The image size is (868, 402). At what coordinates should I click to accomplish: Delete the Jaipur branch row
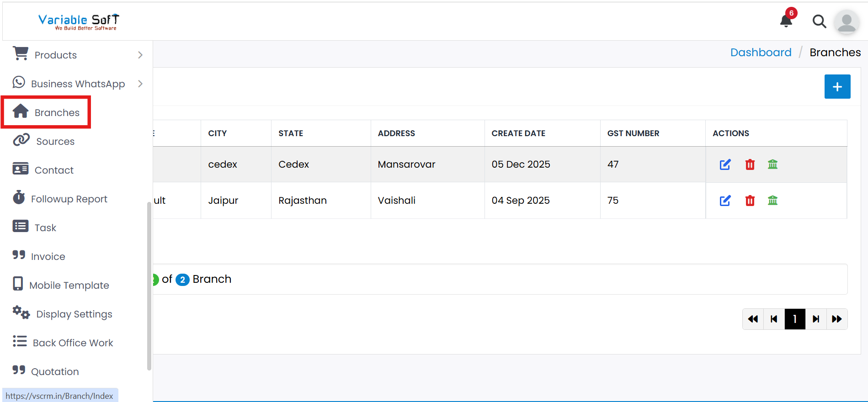750,201
